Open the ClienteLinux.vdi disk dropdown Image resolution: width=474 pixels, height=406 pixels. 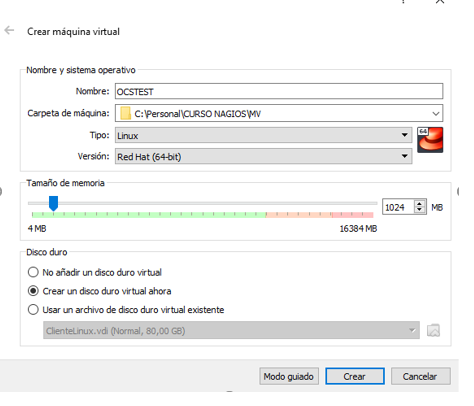pos(231,330)
